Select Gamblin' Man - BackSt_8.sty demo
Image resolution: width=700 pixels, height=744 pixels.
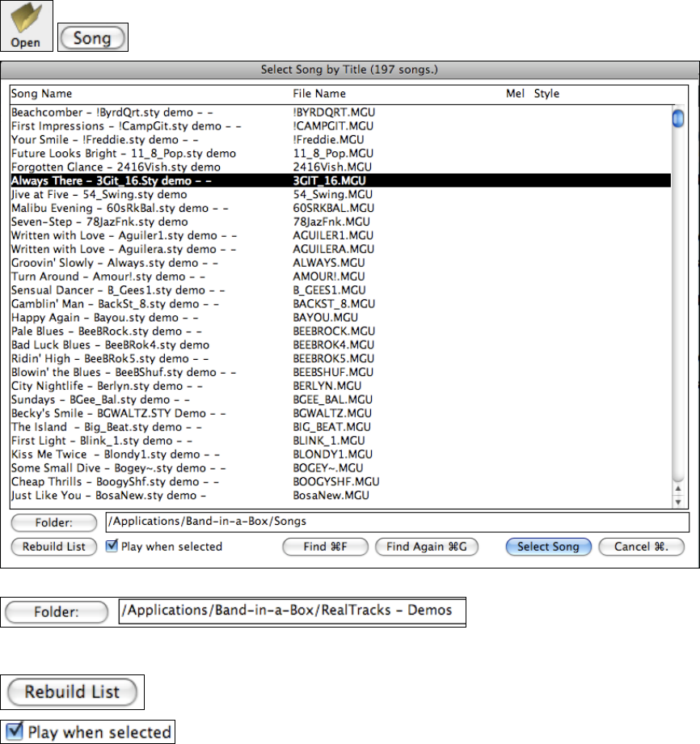coord(340,304)
